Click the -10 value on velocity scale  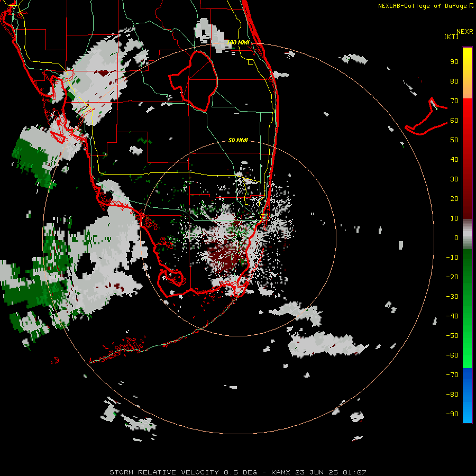click(452, 258)
